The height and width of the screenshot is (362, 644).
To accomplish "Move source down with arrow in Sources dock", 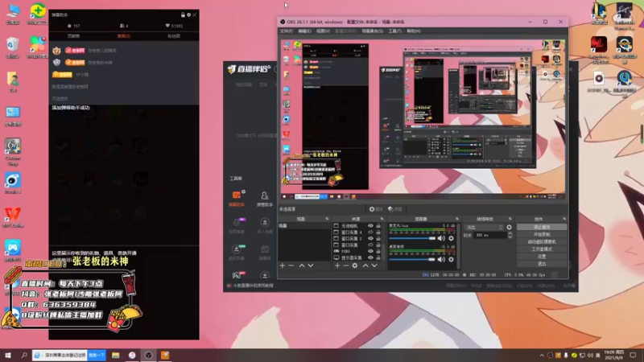I will [x=374, y=265].
